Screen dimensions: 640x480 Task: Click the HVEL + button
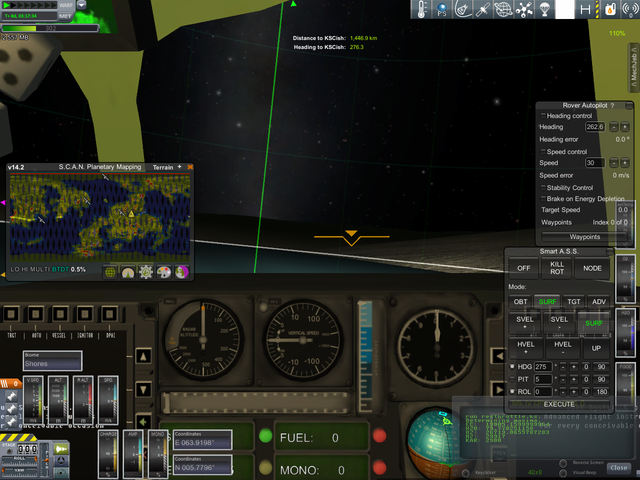[526, 348]
